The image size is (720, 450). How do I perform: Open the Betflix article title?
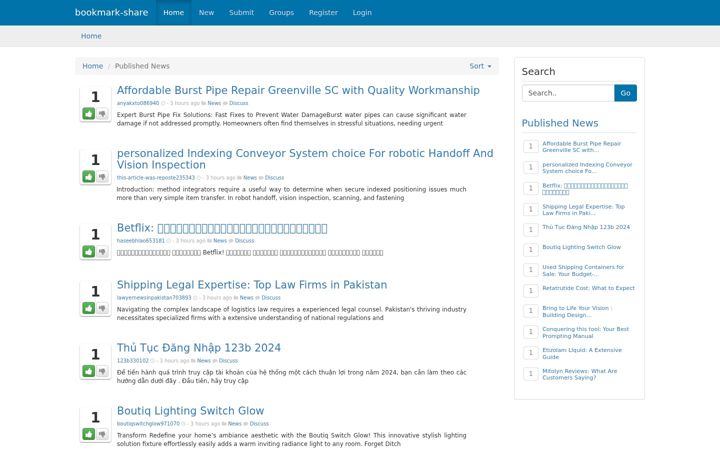tap(222, 228)
